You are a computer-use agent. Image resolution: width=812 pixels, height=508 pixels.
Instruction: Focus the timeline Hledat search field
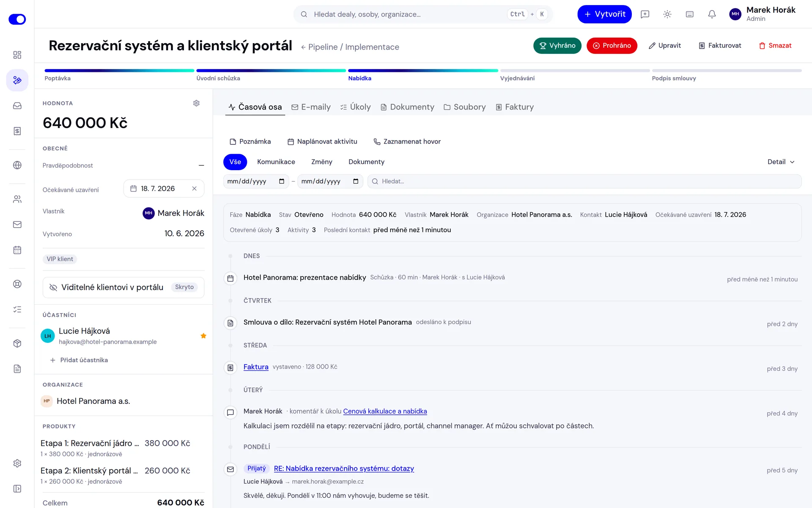(584, 181)
